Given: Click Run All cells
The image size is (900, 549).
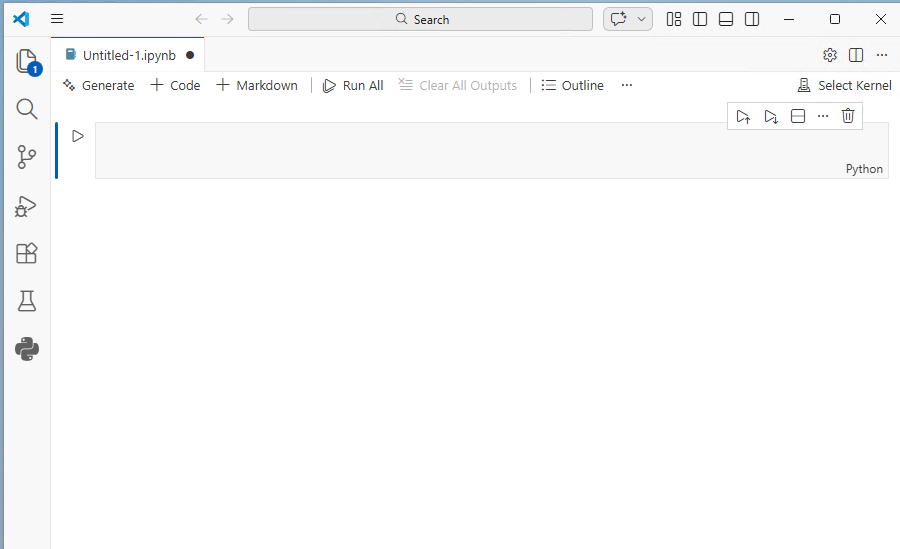Looking at the screenshot, I should point(352,86).
